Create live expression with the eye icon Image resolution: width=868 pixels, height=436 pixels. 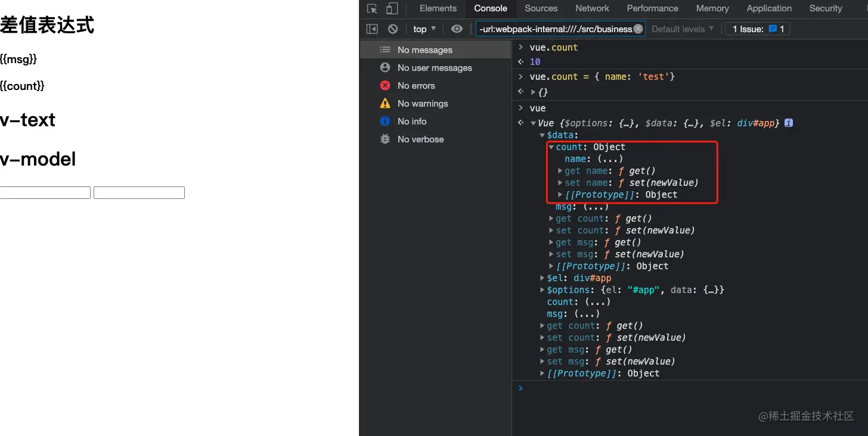[457, 29]
